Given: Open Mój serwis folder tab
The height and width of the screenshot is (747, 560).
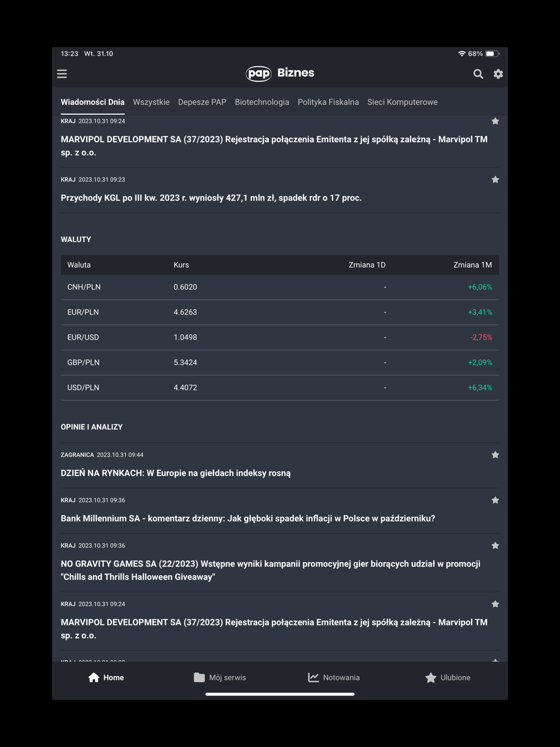Looking at the screenshot, I should (220, 678).
